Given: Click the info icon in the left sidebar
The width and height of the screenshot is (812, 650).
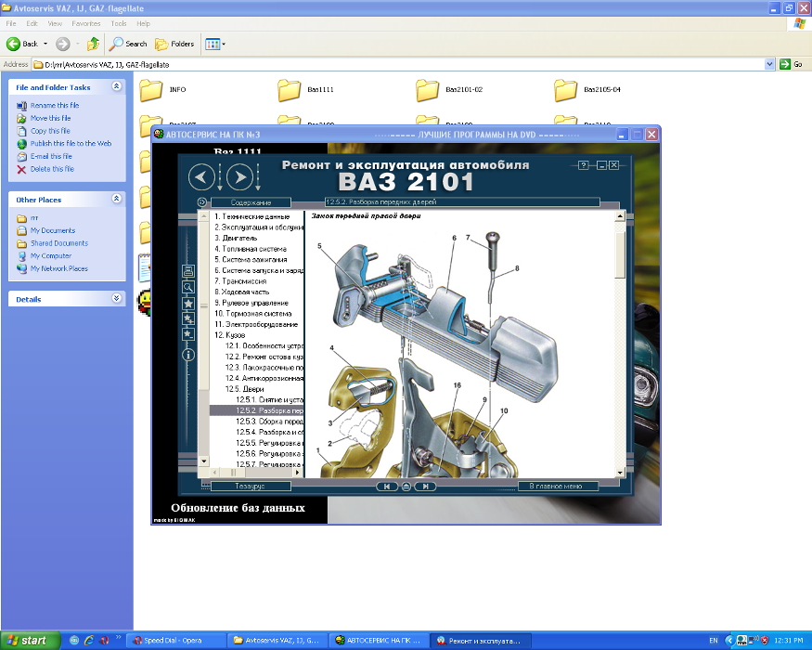Looking at the screenshot, I should [188, 354].
